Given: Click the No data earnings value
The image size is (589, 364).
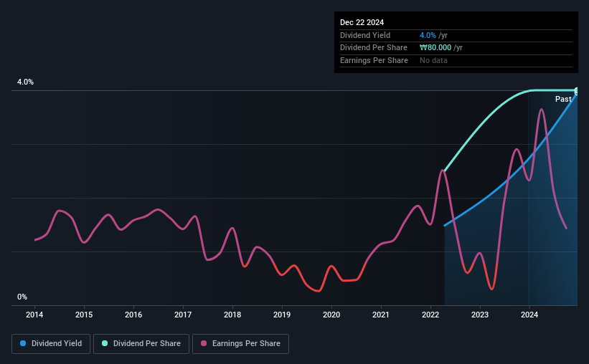Looking at the screenshot, I should click(x=433, y=60).
